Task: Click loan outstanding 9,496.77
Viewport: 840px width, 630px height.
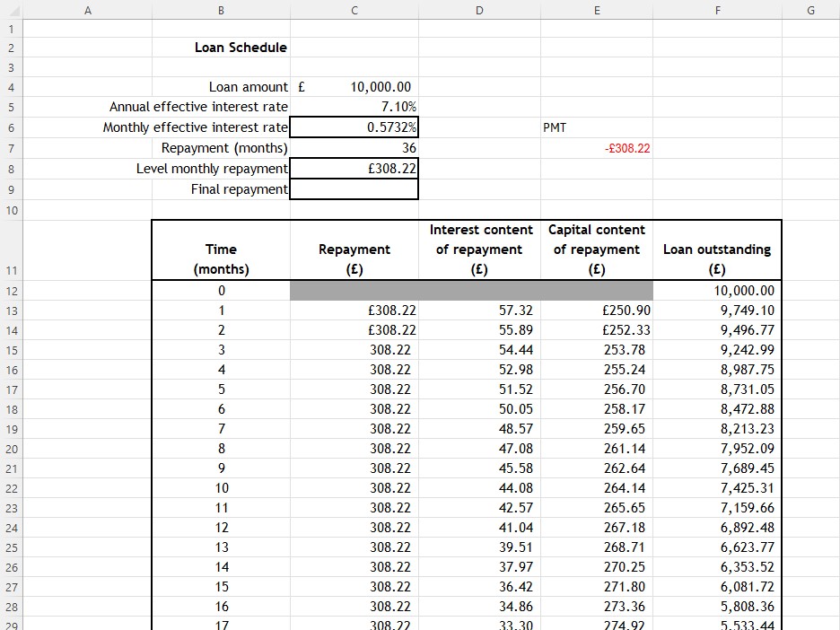Action: pos(748,330)
